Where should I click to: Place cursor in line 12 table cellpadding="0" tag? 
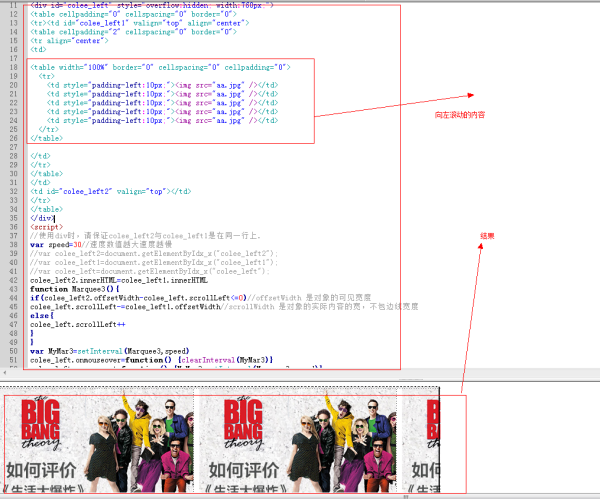[x=133, y=14]
